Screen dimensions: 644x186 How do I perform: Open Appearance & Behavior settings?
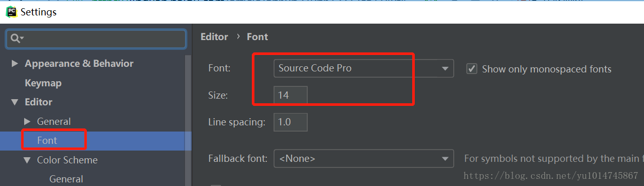click(x=79, y=64)
